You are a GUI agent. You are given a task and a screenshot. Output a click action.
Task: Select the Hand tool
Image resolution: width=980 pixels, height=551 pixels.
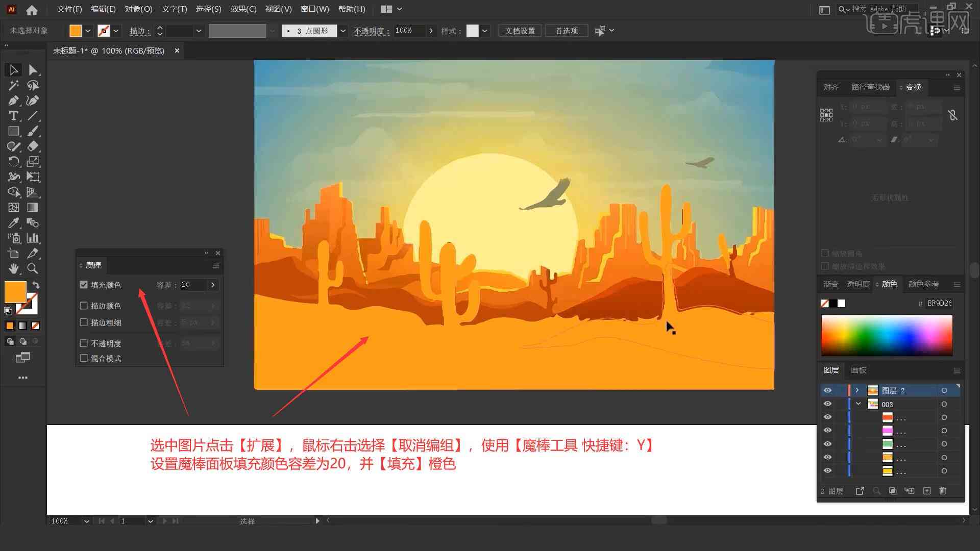tap(12, 269)
